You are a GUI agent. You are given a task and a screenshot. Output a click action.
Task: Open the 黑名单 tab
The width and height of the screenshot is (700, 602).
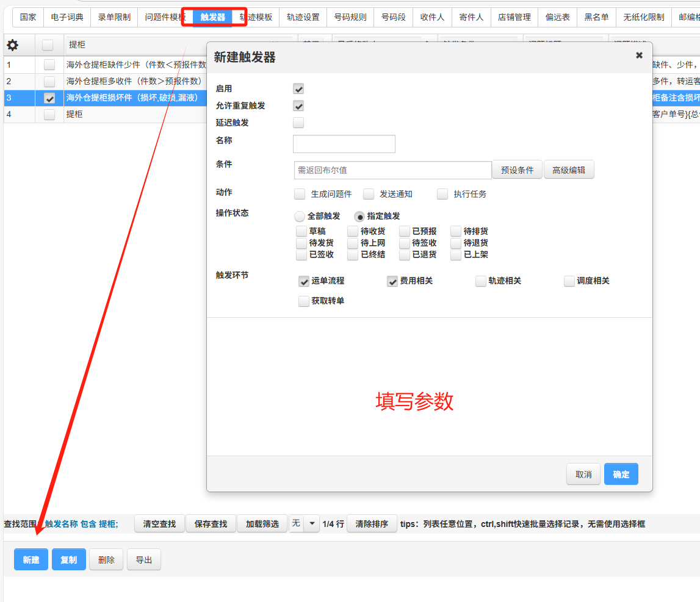[x=596, y=17]
